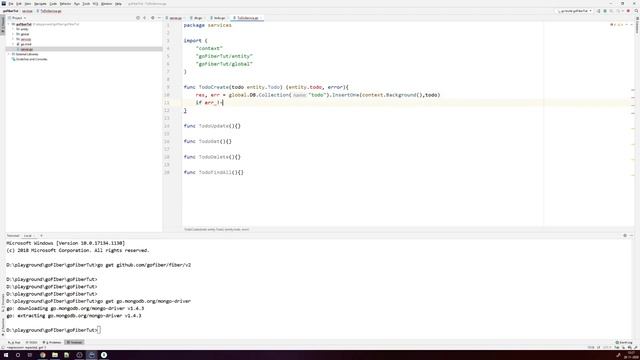
Task: Click the Debug bug icon in the toolbar
Action: click(x=605, y=11)
